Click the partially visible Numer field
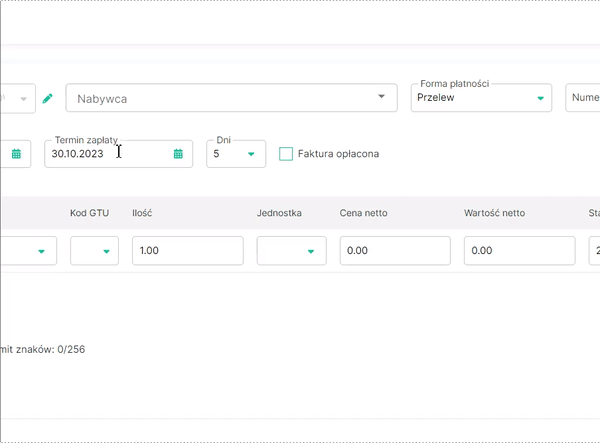Viewport: 600px width, 443px height. 584,98
